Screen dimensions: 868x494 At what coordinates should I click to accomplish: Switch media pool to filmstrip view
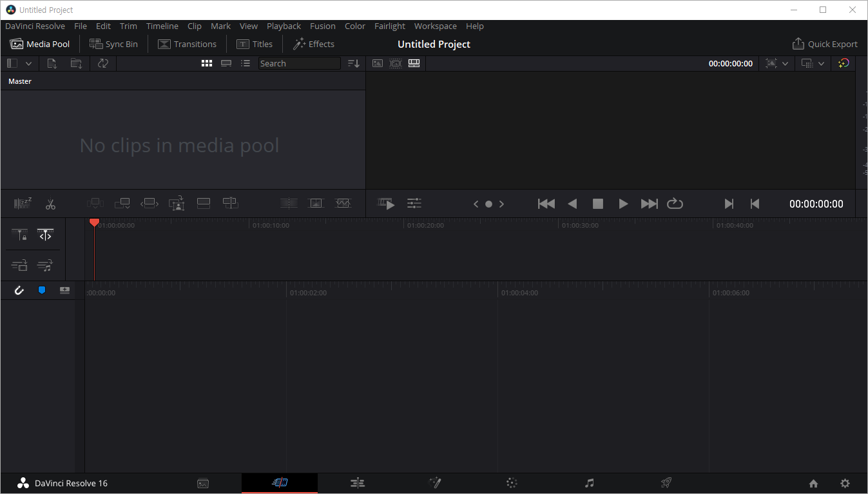click(226, 63)
